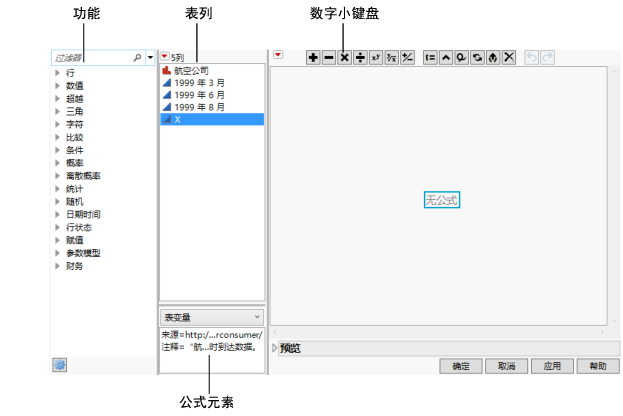Expand the 财务 function group
This screenshot has width=623, height=416.
[58, 266]
